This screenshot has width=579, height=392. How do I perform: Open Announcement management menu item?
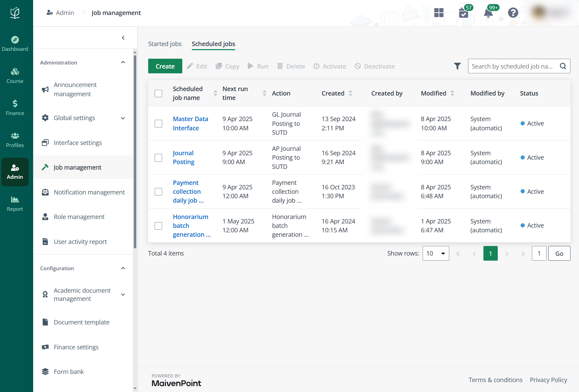coord(83,89)
